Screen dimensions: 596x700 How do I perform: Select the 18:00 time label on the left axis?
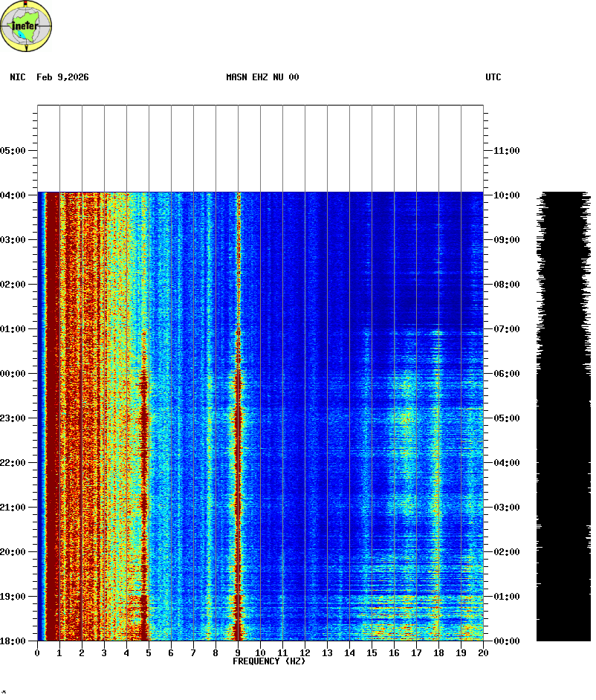tap(13, 641)
